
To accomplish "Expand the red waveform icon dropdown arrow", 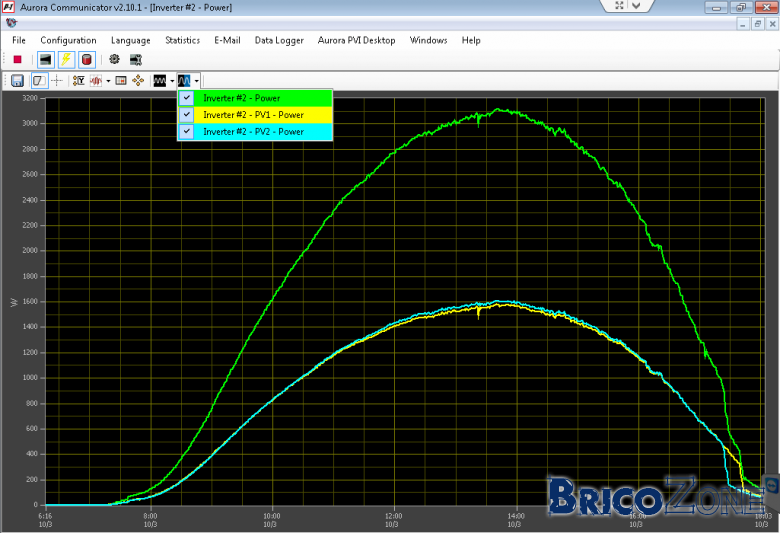I will pyautogui.click(x=108, y=81).
